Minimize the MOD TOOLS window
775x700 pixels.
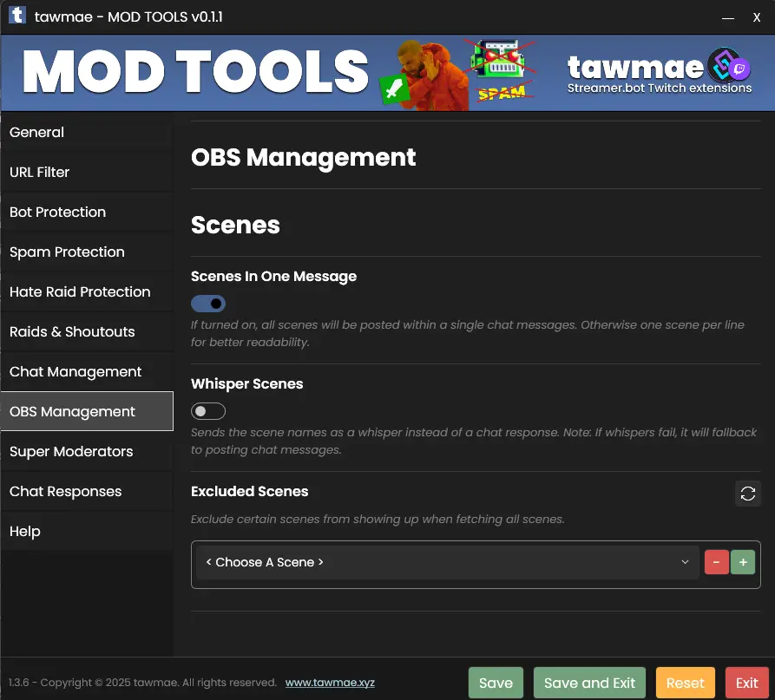(x=727, y=18)
